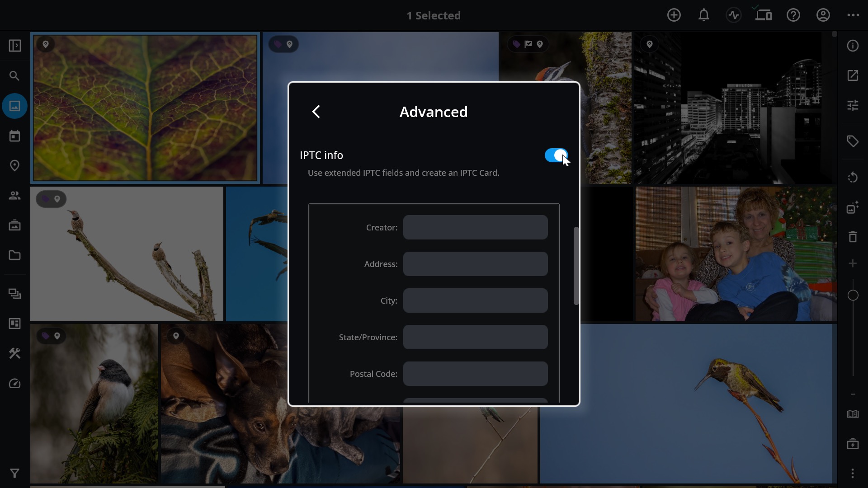
Task: Open the info panel icon on right
Action: click(853, 46)
